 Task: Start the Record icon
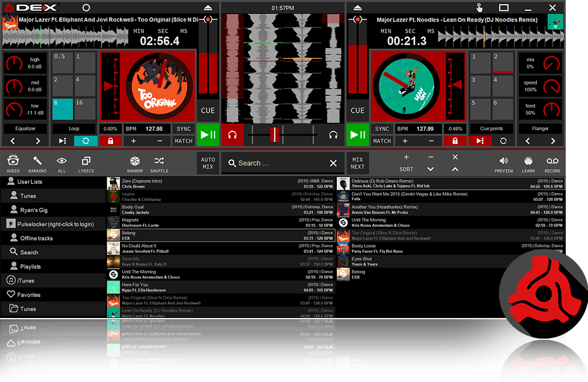click(x=552, y=162)
